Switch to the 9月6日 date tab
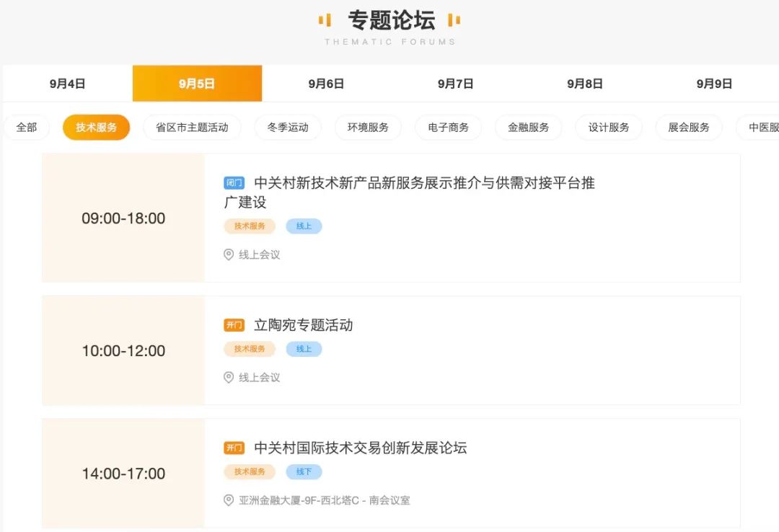The height and width of the screenshot is (532, 779). pyautogui.click(x=327, y=84)
